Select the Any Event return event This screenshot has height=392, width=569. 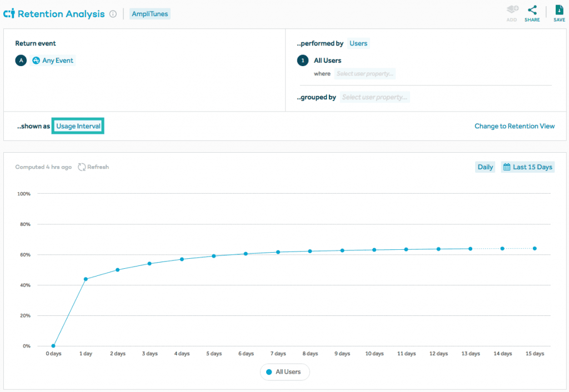click(53, 61)
